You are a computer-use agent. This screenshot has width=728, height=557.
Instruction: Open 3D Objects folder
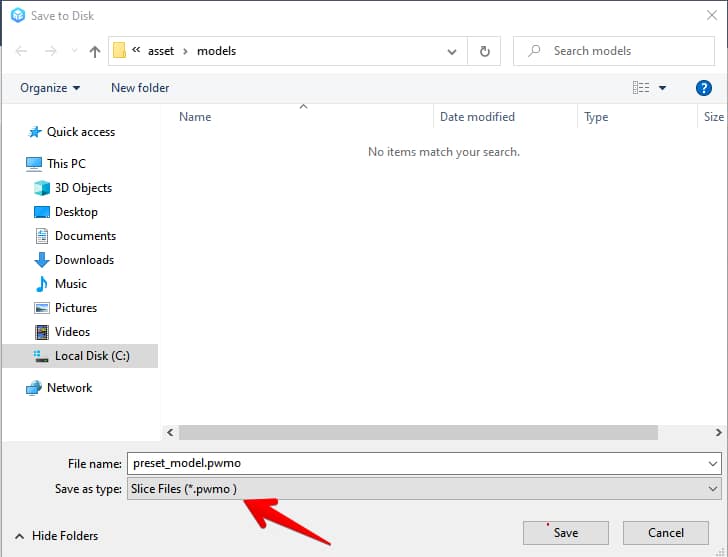pyautogui.click(x=84, y=188)
